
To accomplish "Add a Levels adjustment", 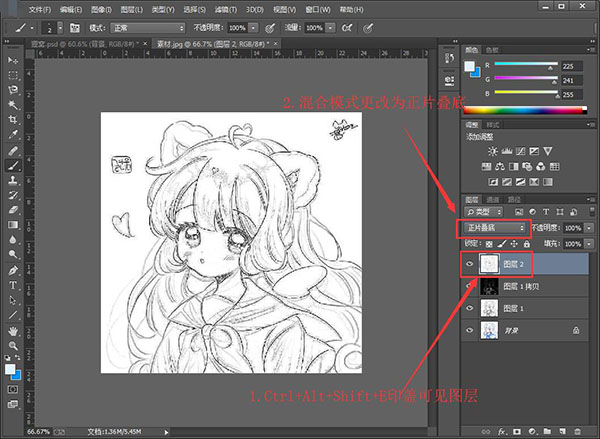I will click(x=507, y=151).
